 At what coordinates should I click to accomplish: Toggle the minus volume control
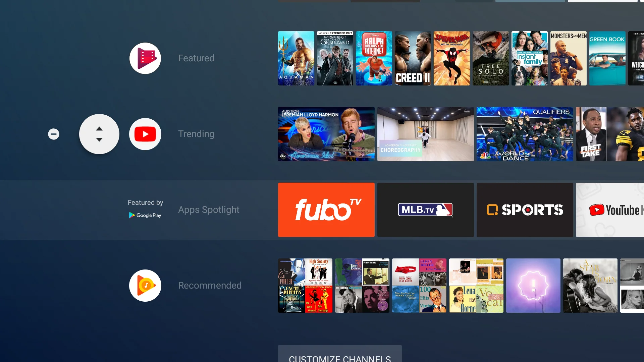point(54,134)
